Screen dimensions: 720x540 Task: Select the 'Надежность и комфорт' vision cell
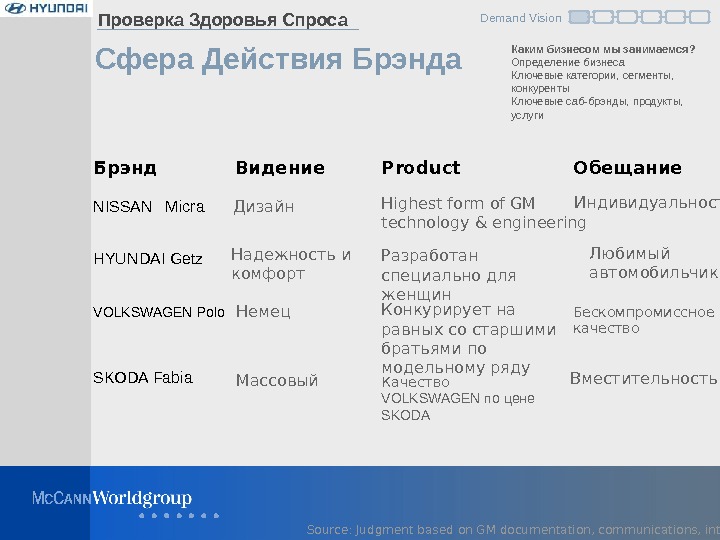(291, 264)
